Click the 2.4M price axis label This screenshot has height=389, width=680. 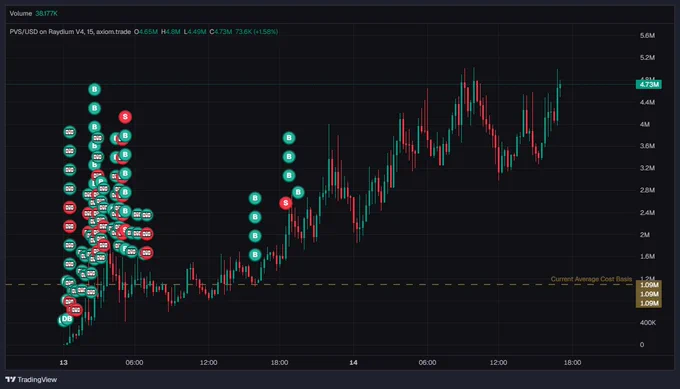(647, 213)
